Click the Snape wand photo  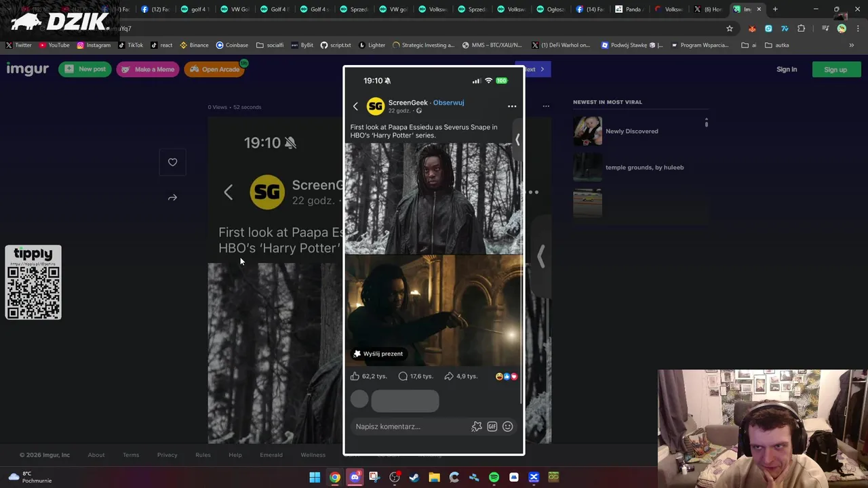tap(433, 310)
